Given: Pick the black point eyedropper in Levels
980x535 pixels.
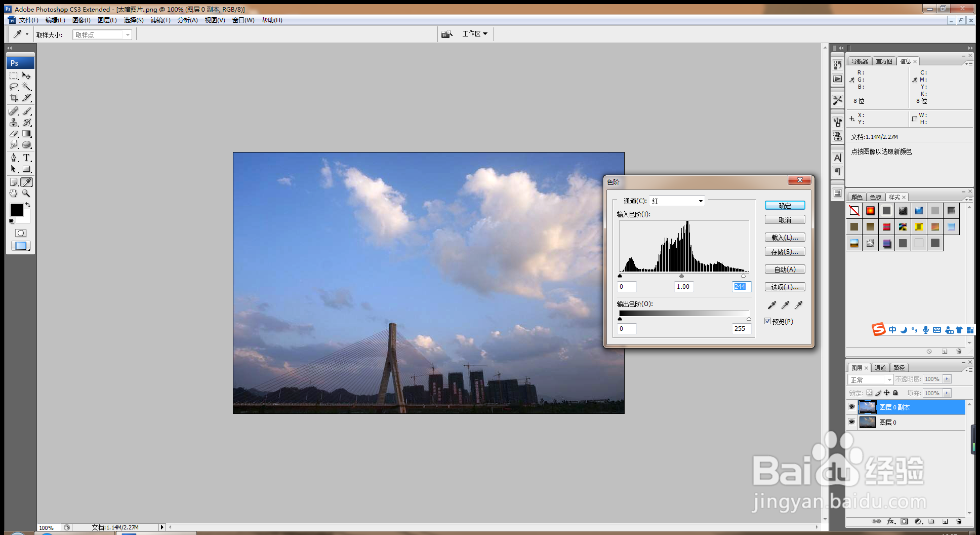Looking at the screenshot, I should (x=772, y=305).
